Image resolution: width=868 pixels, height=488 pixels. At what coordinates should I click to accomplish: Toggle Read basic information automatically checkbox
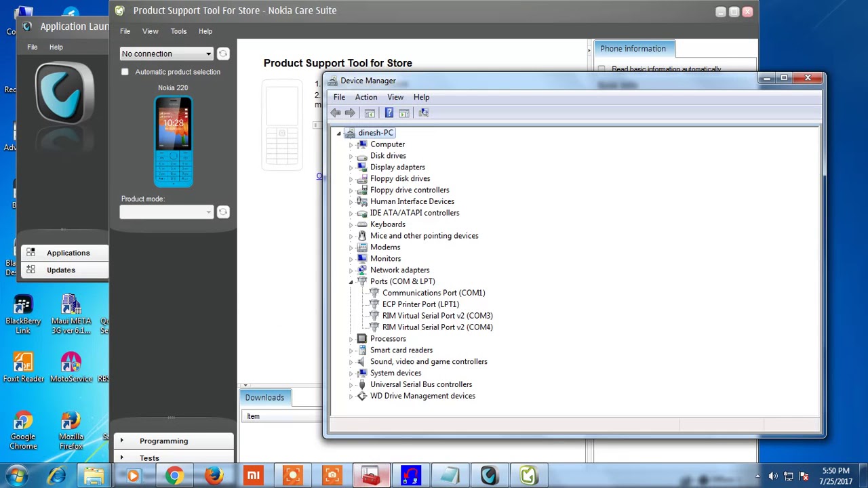pyautogui.click(x=601, y=69)
